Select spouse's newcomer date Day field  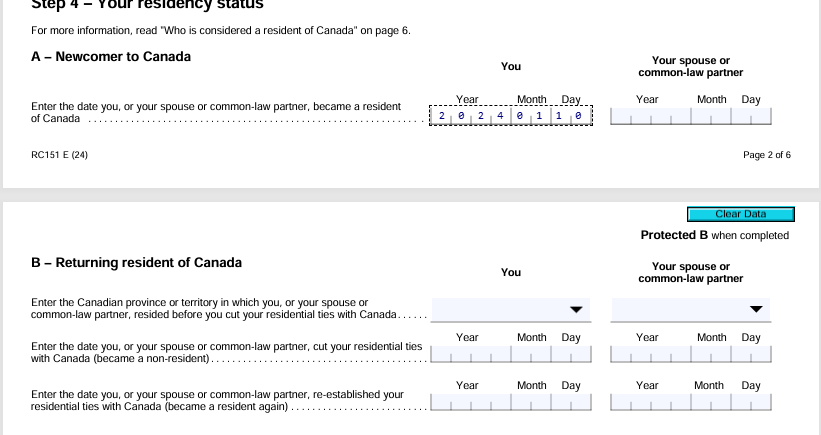tap(750, 117)
